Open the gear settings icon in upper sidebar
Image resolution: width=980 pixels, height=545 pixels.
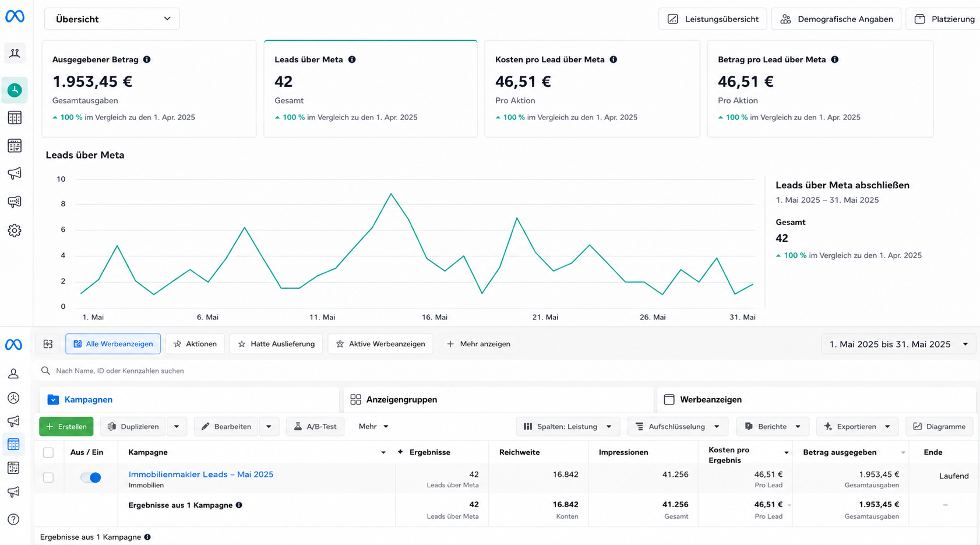tap(15, 230)
